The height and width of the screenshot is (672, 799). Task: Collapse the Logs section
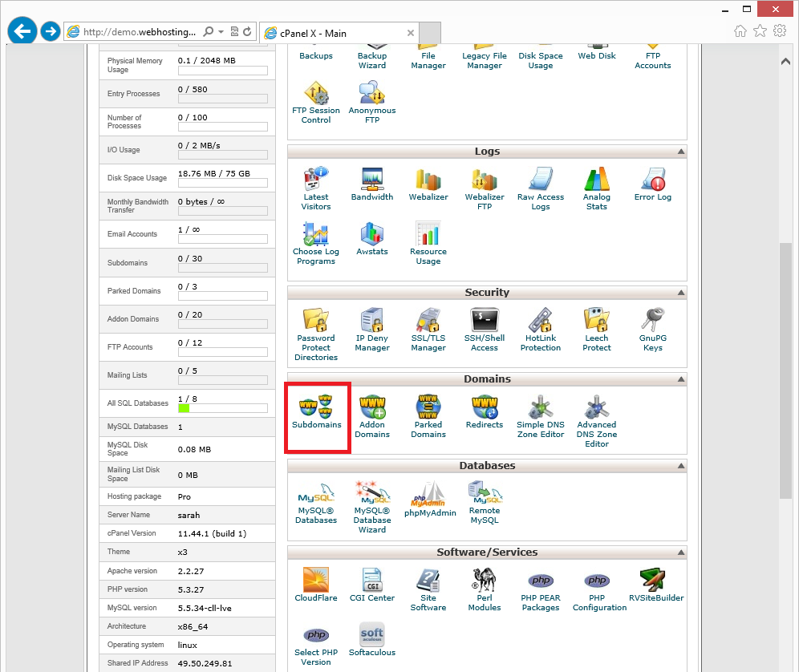681,152
